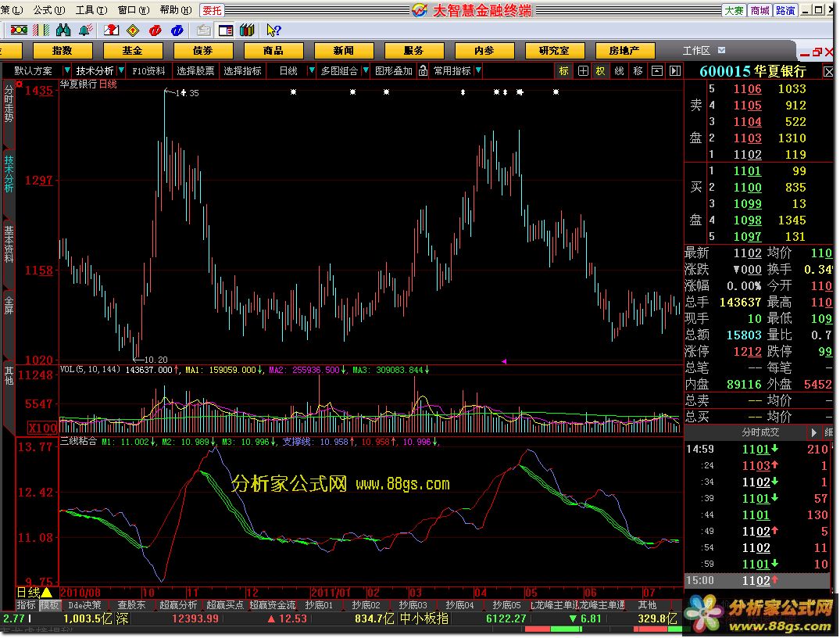840x638 pixels.
Task: Expand the 日线 triangle at chart bottom-left
Action: [47, 593]
